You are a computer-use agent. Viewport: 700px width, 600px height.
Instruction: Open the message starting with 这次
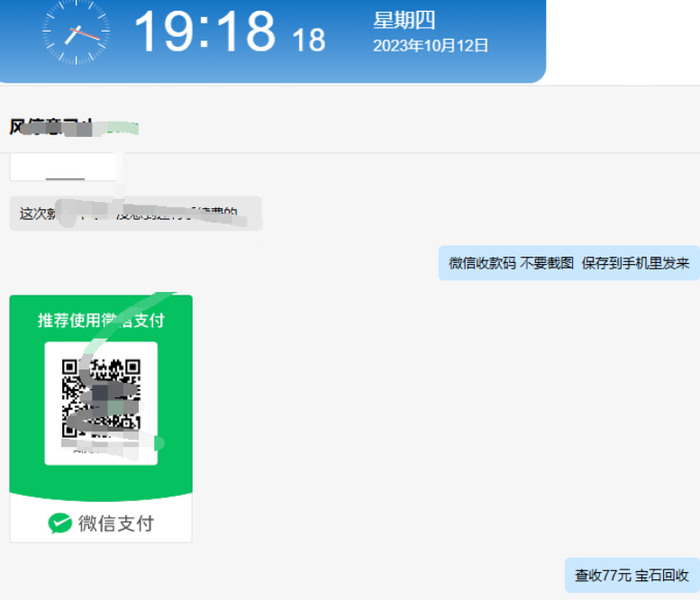pos(136,214)
